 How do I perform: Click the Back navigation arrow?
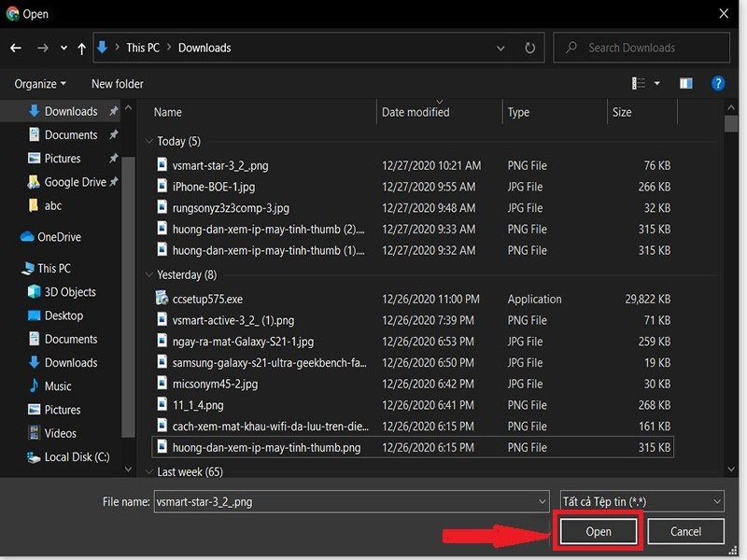point(16,48)
